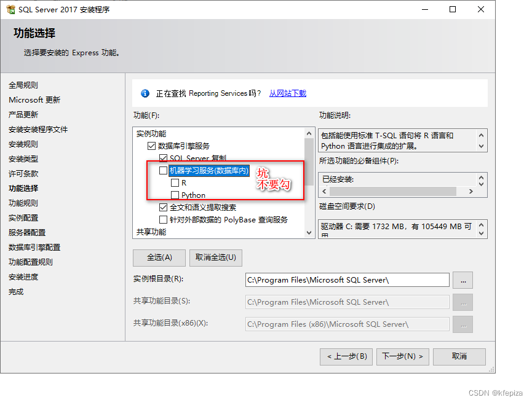Proceed with the 下一步(N) button

tap(403, 356)
